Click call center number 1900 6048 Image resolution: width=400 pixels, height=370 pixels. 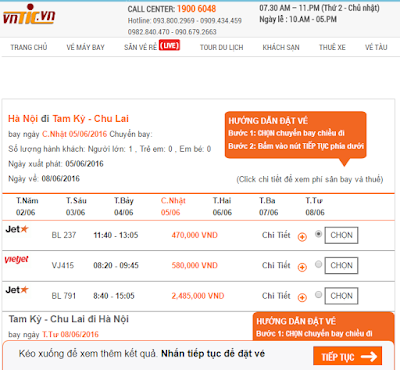point(196,9)
